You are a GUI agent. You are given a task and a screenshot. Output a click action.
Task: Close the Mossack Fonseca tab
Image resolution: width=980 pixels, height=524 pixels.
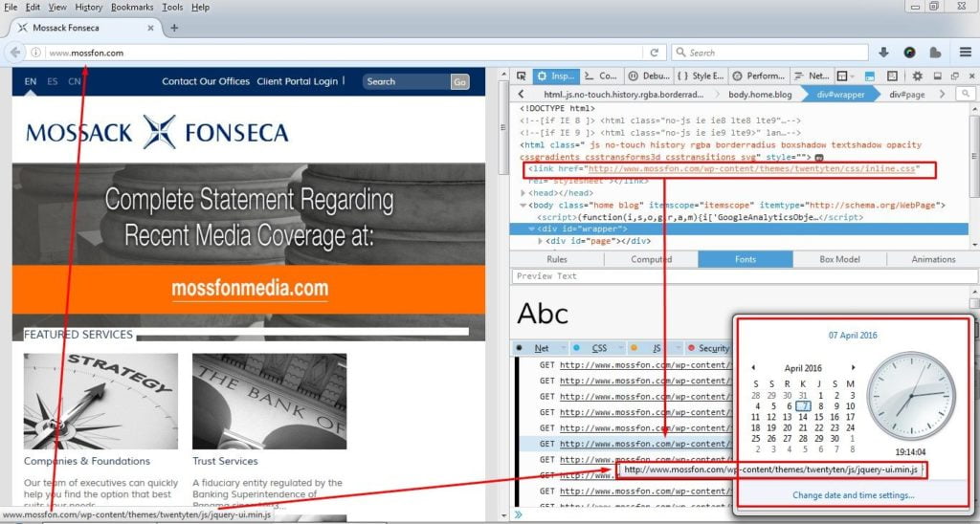tap(150, 28)
